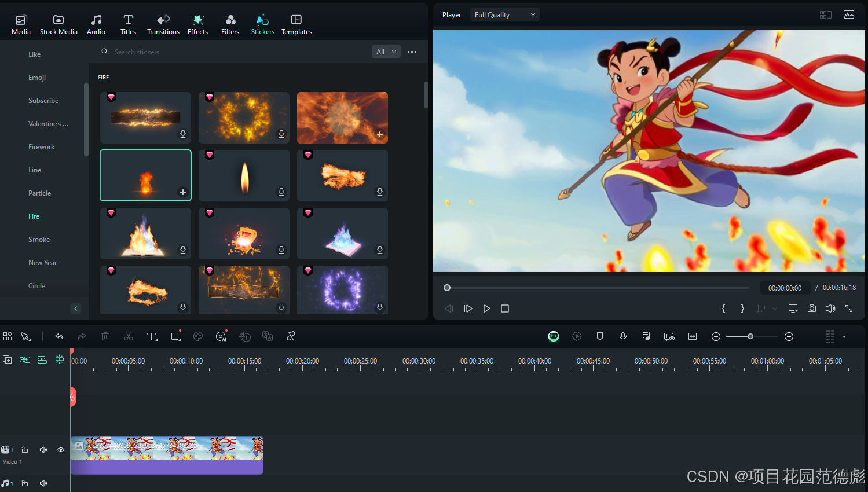
Task: Select the Particle sticker category
Action: [x=39, y=193]
